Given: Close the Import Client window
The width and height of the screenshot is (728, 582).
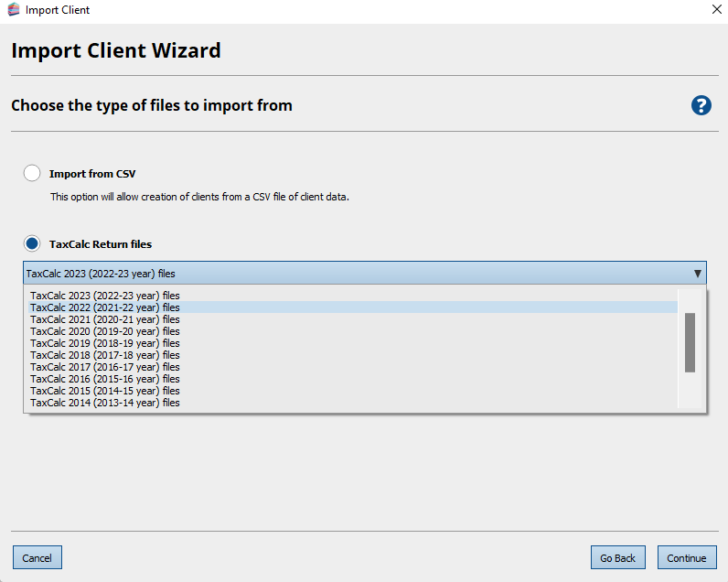Looking at the screenshot, I should click(x=714, y=10).
